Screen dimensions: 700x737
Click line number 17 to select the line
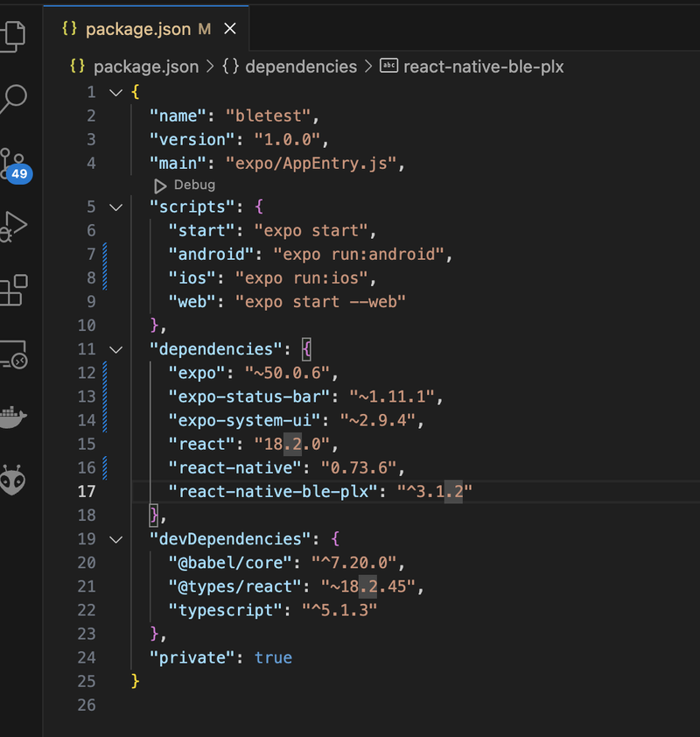[87, 491]
